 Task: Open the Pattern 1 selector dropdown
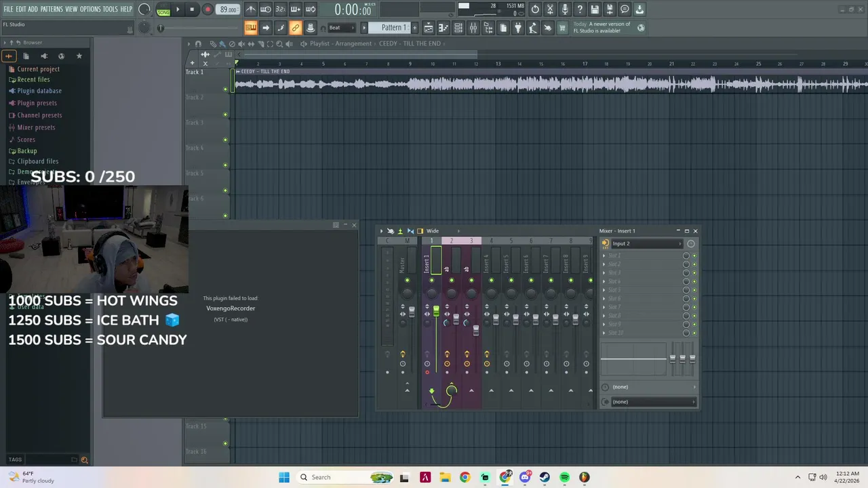click(393, 28)
